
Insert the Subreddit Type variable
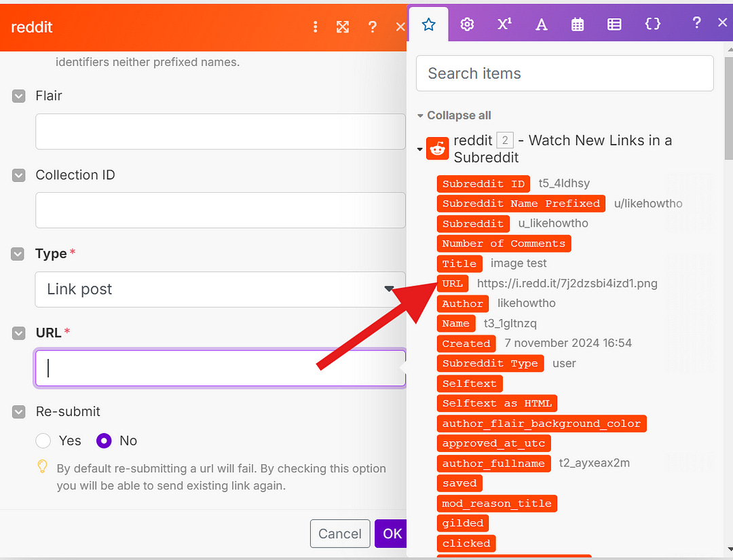tap(490, 363)
